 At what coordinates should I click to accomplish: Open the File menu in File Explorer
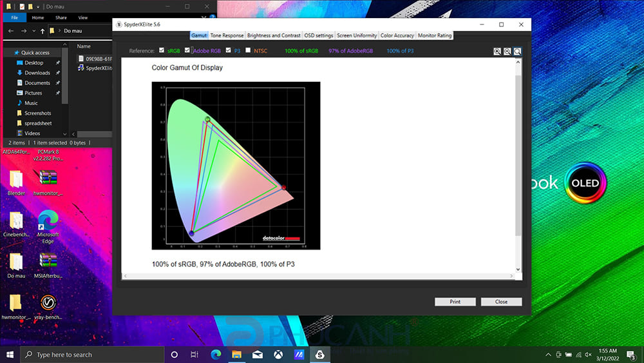[x=14, y=17]
